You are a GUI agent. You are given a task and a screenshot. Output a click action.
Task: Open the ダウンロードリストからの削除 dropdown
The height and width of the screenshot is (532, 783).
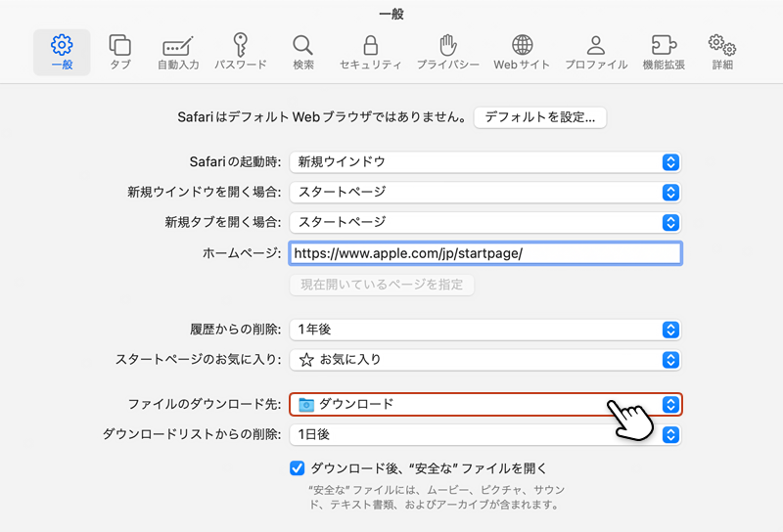pos(485,434)
